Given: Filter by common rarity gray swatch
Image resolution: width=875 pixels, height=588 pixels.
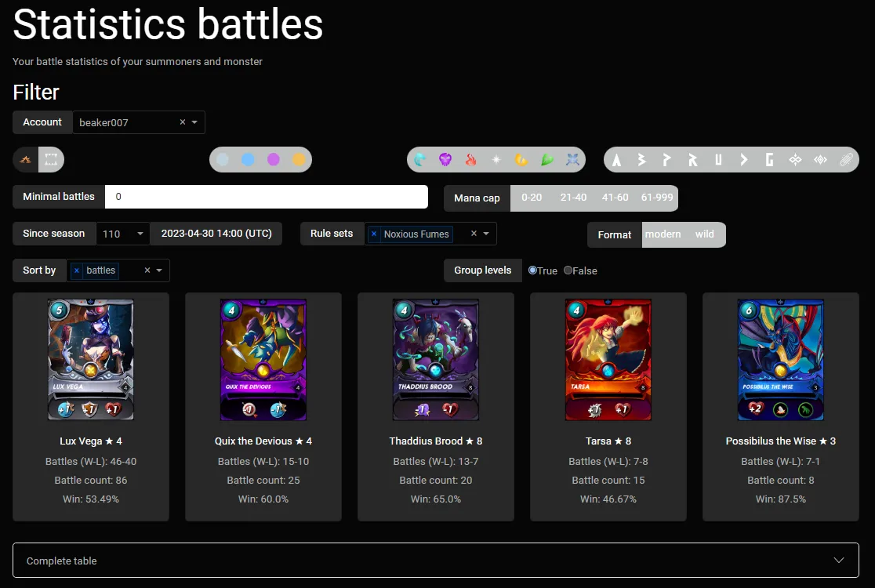Looking at the screenshot, I should pyautogui.click(x=222, y=160).
